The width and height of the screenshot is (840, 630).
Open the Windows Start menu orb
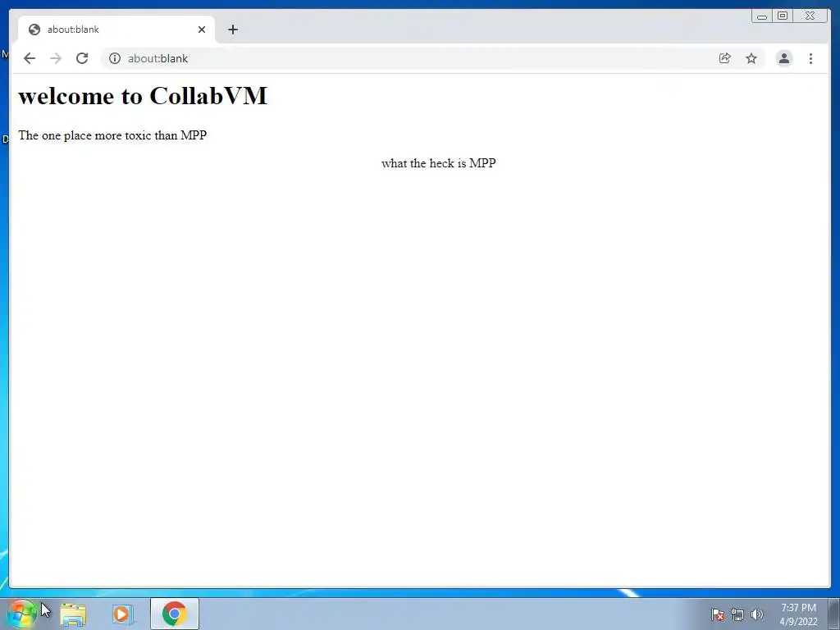click(x=21, y=614)
